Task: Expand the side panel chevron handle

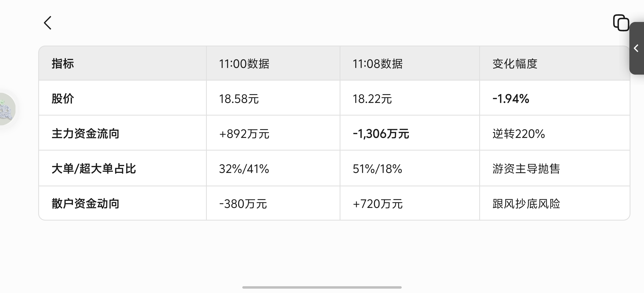Action: pyautogui.click(x=636, y=48)
